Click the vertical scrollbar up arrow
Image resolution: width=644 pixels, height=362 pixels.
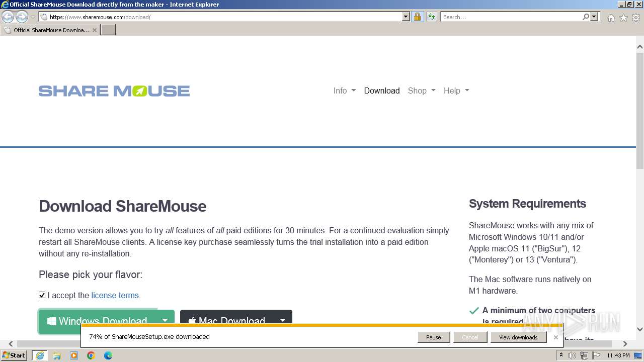coord(639,47)
